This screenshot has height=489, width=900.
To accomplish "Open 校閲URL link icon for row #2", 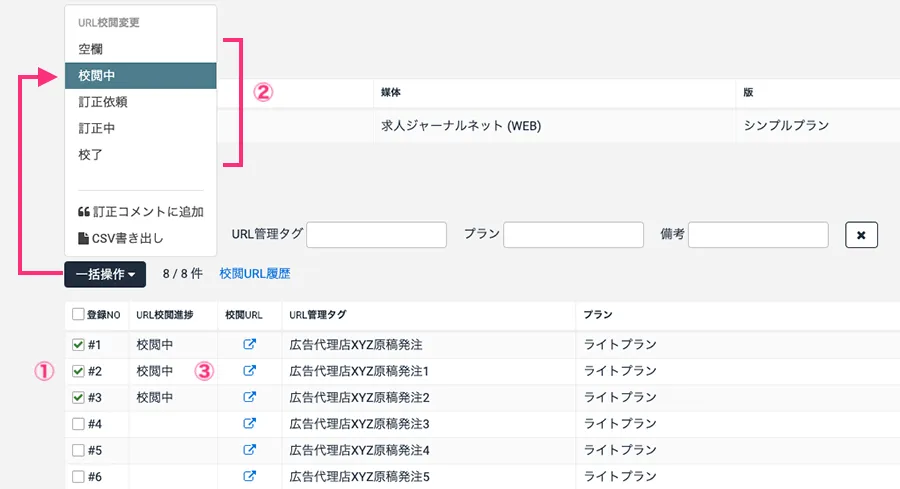I will (x=249, y=371).
